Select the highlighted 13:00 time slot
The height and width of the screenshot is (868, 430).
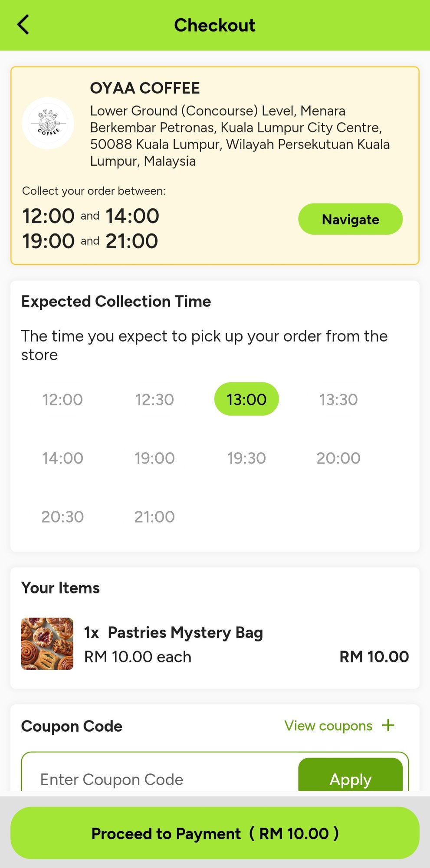246,399
